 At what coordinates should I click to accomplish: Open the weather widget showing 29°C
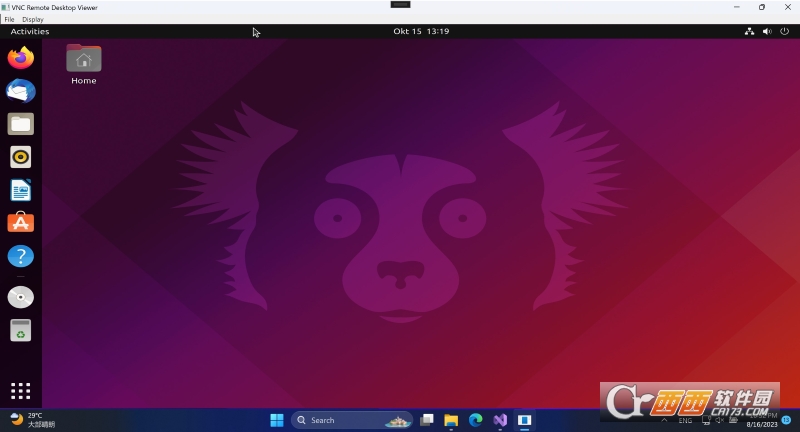click(33, 420)
